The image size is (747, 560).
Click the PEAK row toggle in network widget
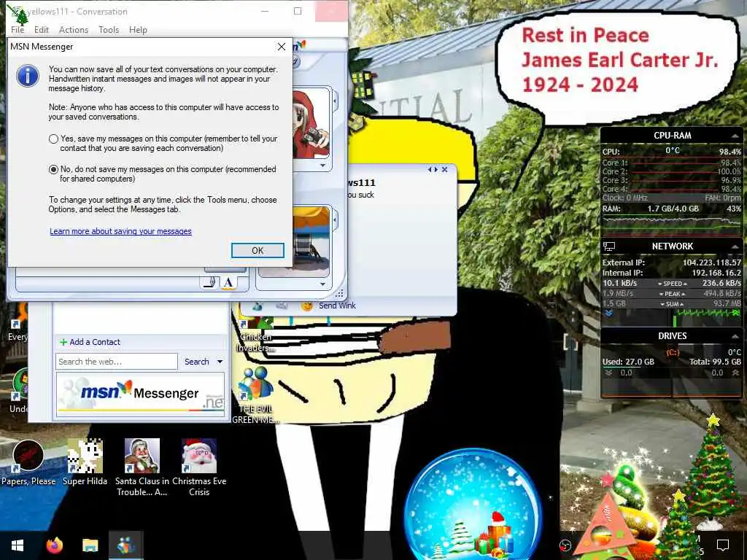(x=672, y=294)
